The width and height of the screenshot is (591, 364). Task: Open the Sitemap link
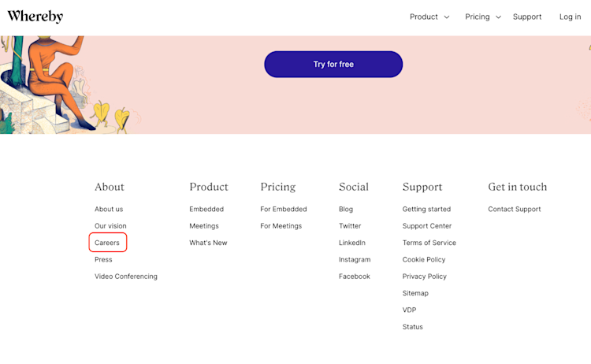(x=415, y=293)
